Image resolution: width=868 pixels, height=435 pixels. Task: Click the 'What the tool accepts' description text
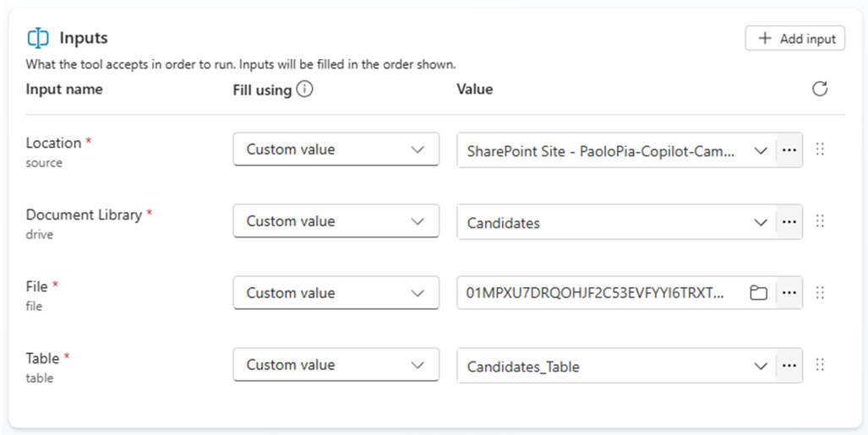(241, 64)
